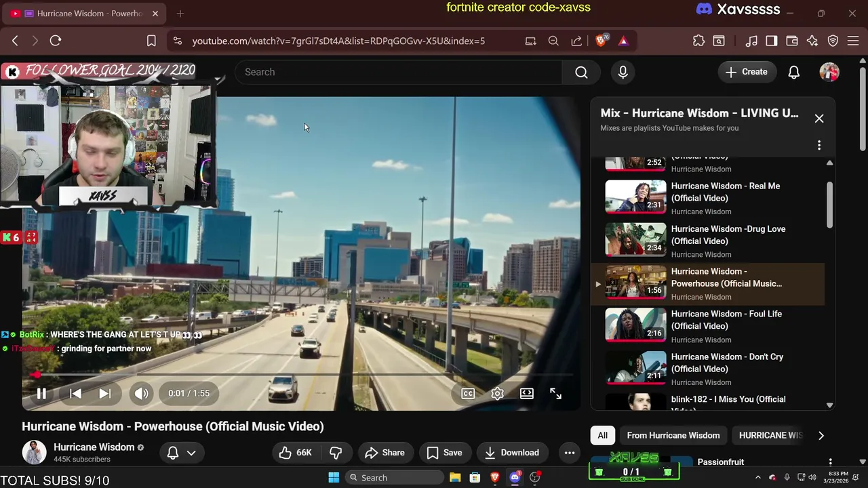Viewport: 868px width, 488px height.
Task: Open a new browser tab
Action: pos(180,14)
